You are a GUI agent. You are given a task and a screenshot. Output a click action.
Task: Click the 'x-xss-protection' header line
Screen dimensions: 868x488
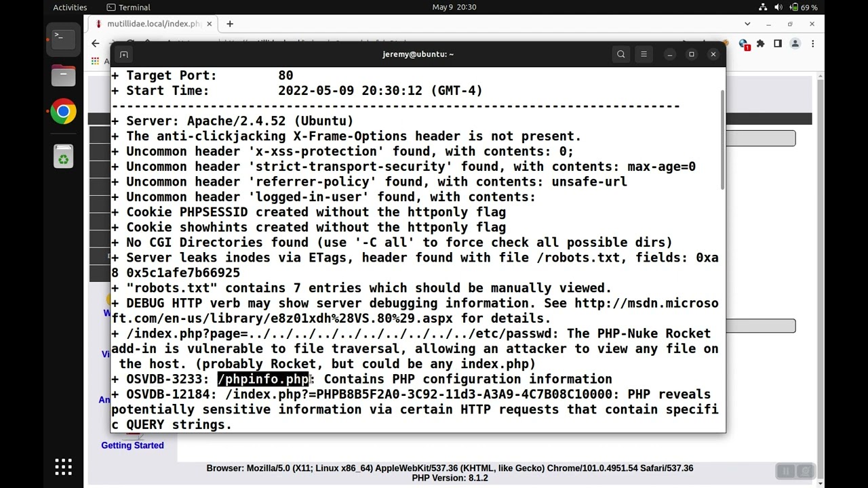pyautogui.click(x=342, y=151)
